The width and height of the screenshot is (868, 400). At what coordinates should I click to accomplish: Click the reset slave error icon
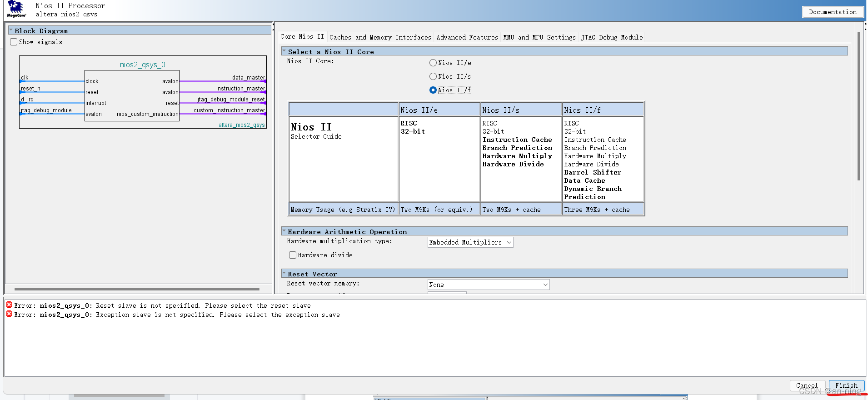coord(9,305)
